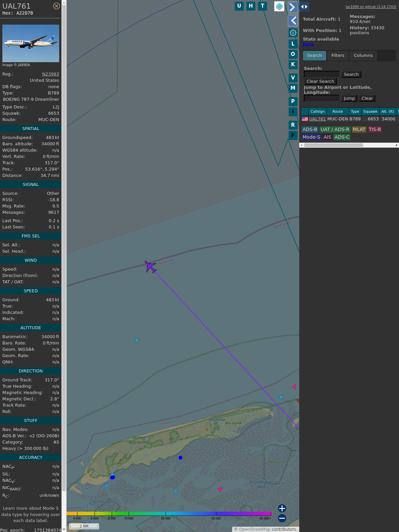Image resolution: width=399 pixels, height=532 pixels.
Task: Focus the Jump to Airport field
Action: pyautogui.click(x=322, y=98)
